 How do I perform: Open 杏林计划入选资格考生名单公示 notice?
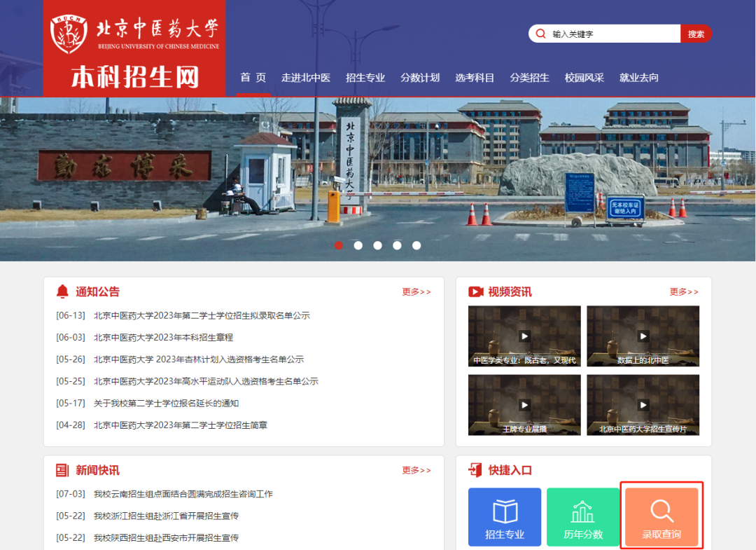pos(199,359)
